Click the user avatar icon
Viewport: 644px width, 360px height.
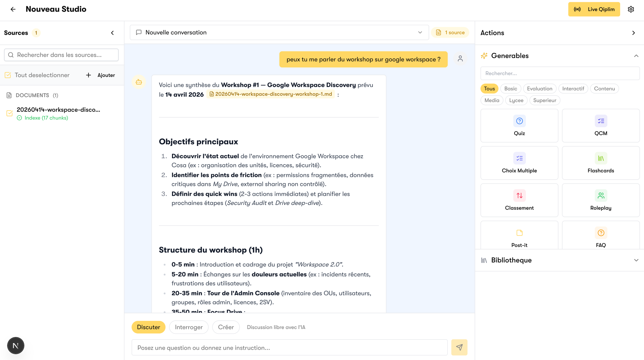pyautogui.click(x=460, y=59)
